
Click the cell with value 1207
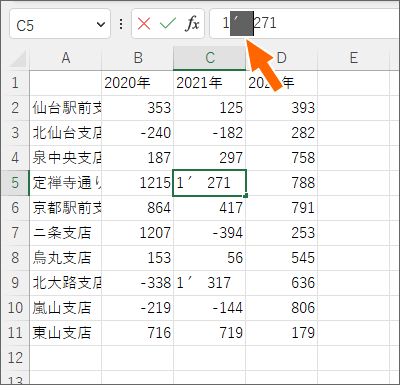click(138, 233)
